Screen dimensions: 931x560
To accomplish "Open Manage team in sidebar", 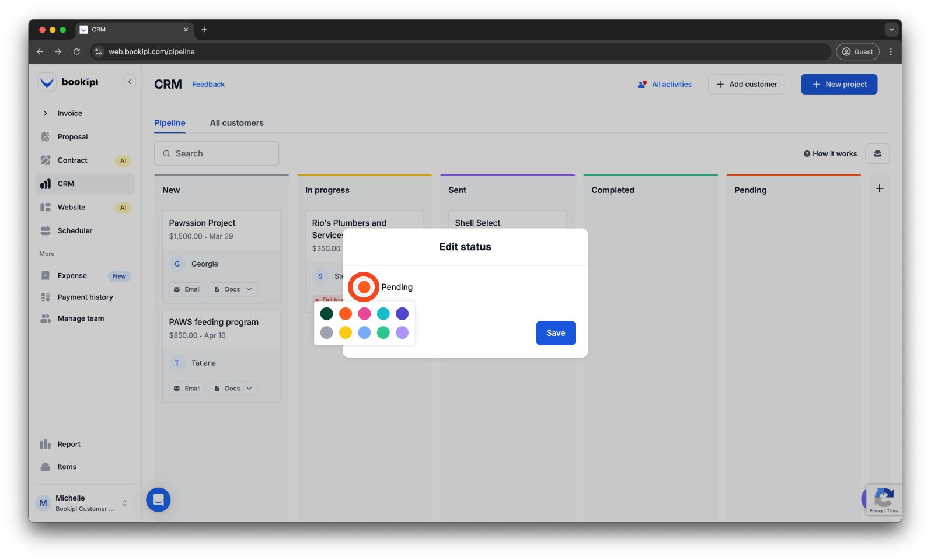I will (85, 318).
